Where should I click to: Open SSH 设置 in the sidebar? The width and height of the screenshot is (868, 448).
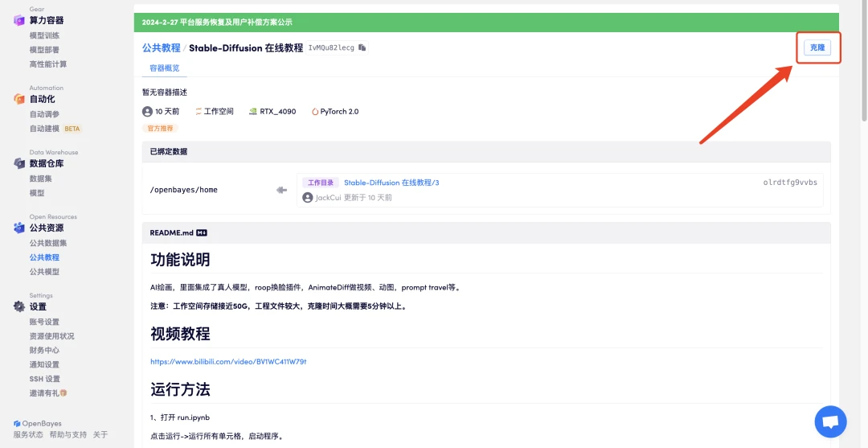click(x=45, y=379)
